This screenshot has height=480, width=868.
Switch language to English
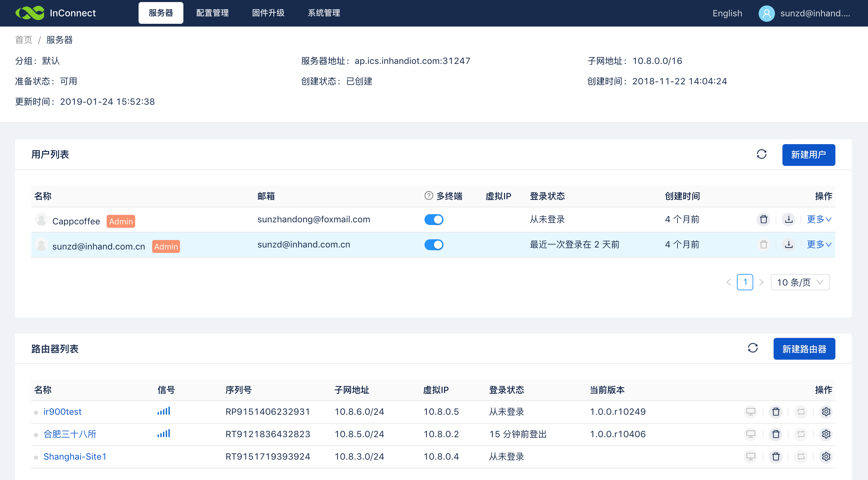coord(727,13)
